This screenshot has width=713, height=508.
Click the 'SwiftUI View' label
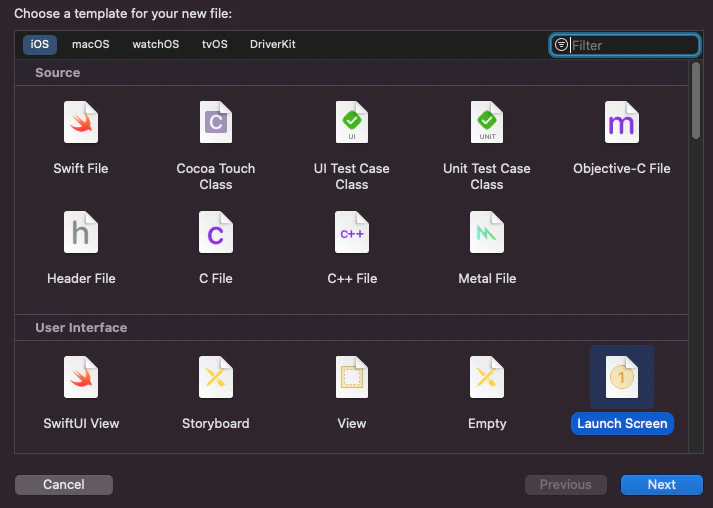point(81,423)
